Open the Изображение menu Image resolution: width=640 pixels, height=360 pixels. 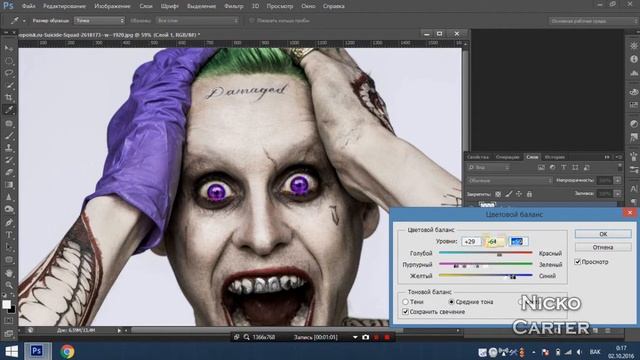pyautogui.click(x=112, y=6)
